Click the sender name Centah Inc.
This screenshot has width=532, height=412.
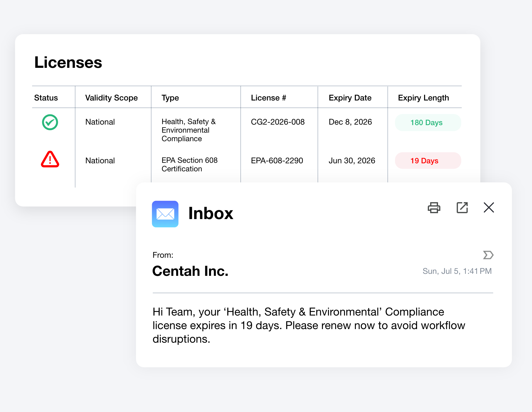(190, 271)
